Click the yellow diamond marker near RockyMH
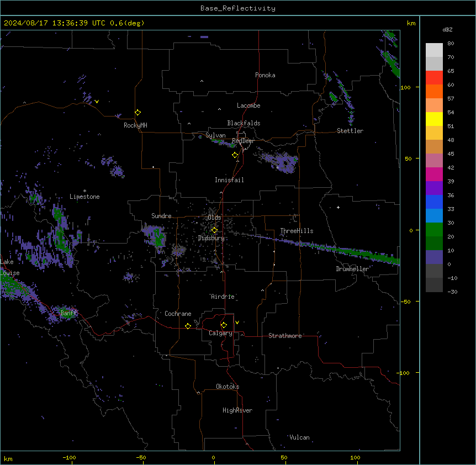This screenshot has height=465, width=476. 137,113
